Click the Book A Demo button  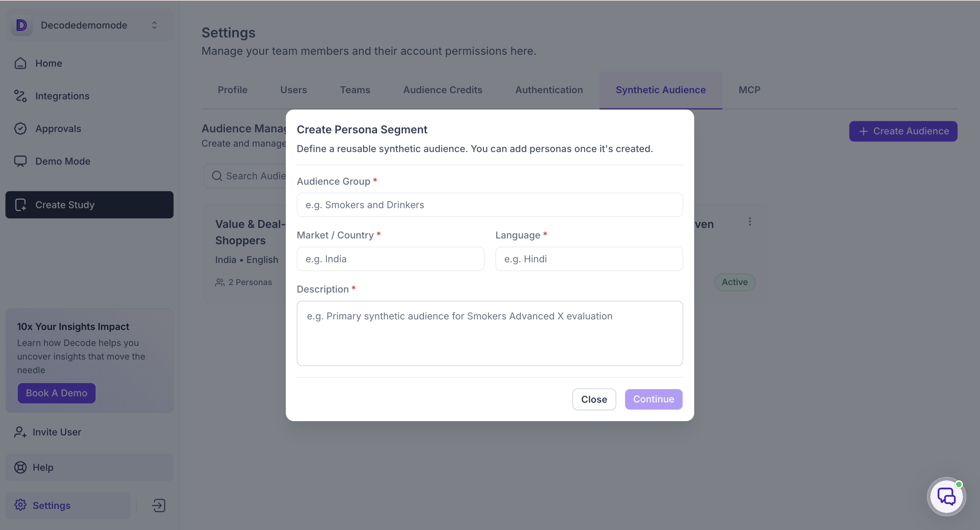(x=56, y=393)
